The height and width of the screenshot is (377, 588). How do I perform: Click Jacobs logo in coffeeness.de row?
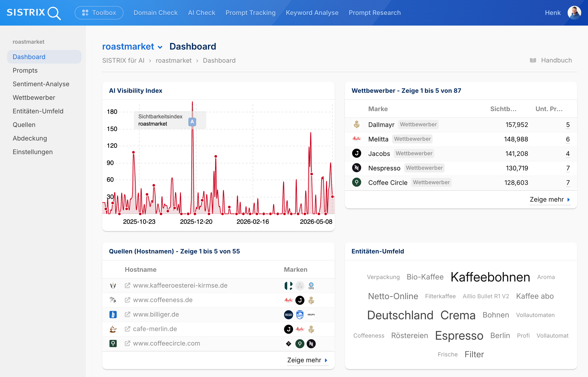(300, 300)
